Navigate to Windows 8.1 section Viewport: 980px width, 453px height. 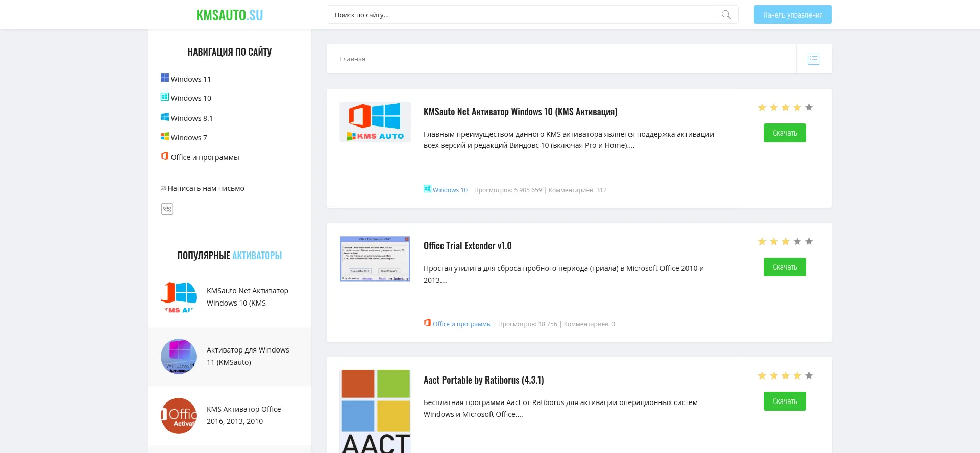coord(192,118)
